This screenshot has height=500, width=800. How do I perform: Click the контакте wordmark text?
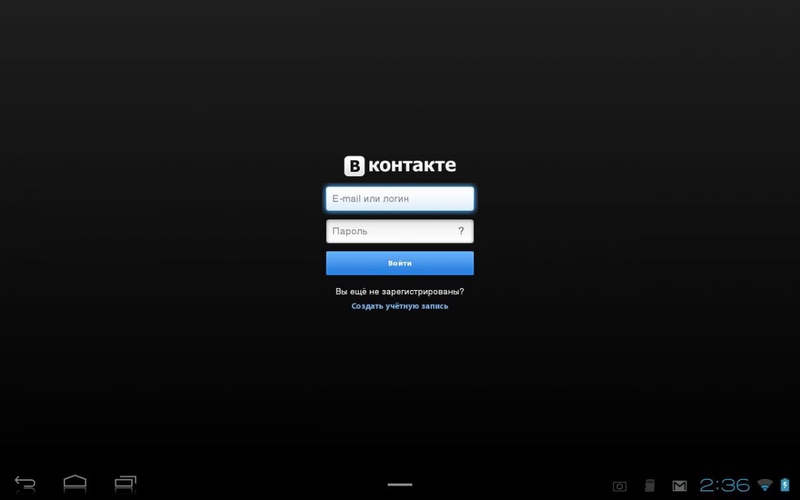pos(412,166)
